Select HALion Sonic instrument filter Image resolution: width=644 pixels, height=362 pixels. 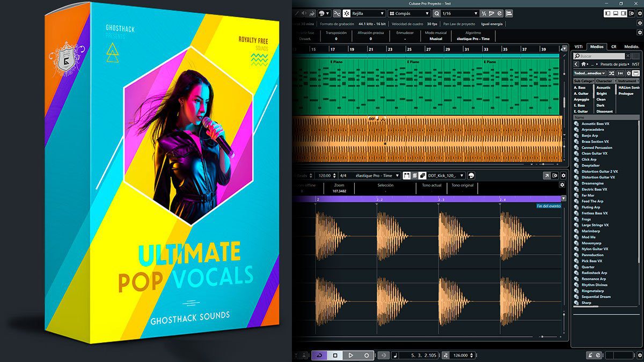tap(628, 87)
